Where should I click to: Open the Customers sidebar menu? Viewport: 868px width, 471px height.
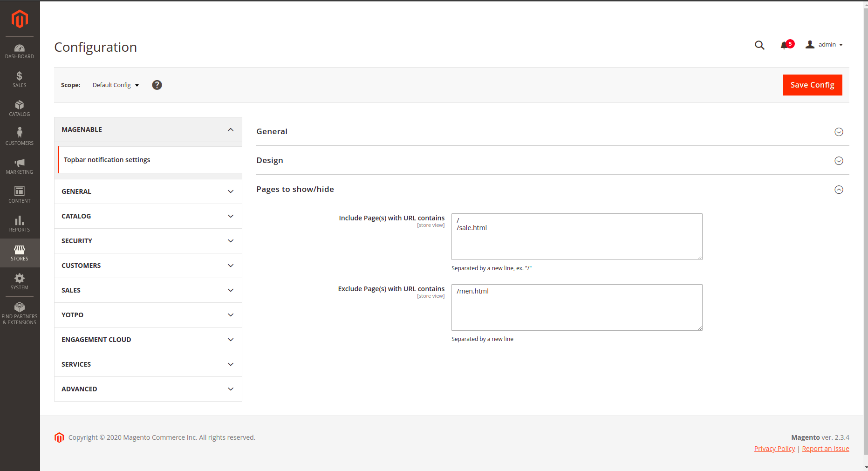click(x=20, y=137)
